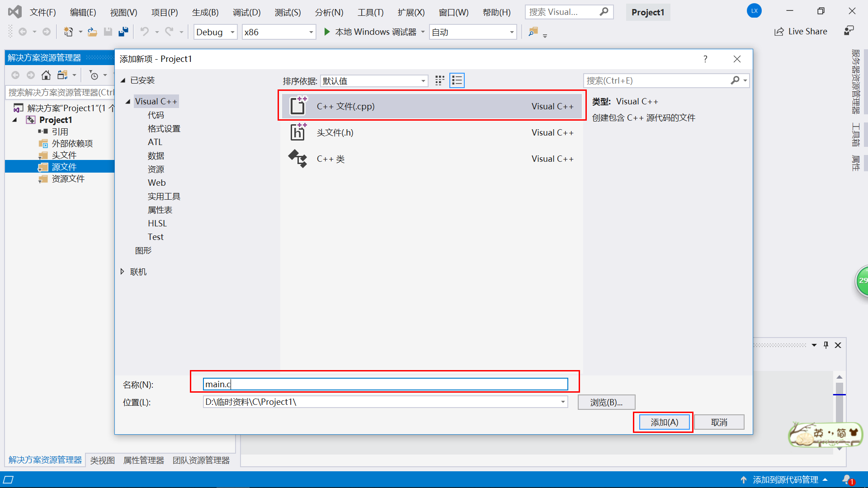Switch to small icons grid view

[x=439, y=80]
